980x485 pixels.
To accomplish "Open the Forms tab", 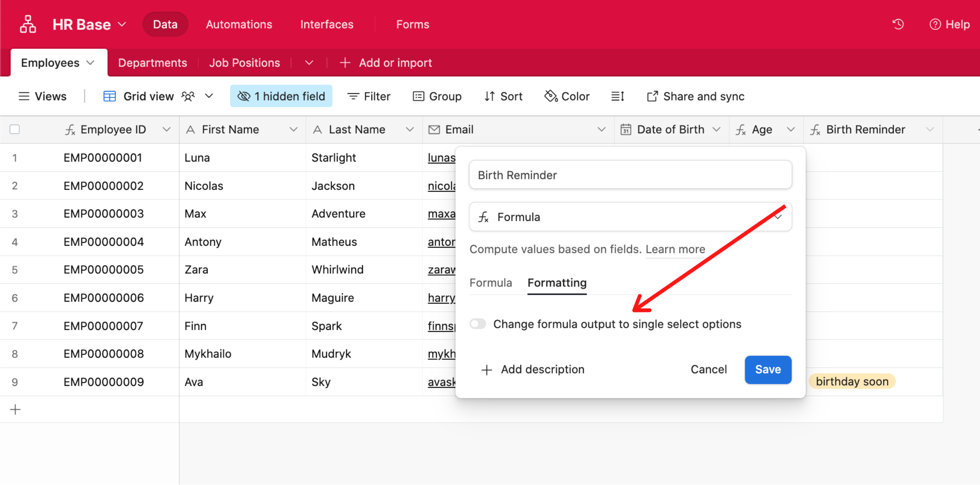I will 413,24.
